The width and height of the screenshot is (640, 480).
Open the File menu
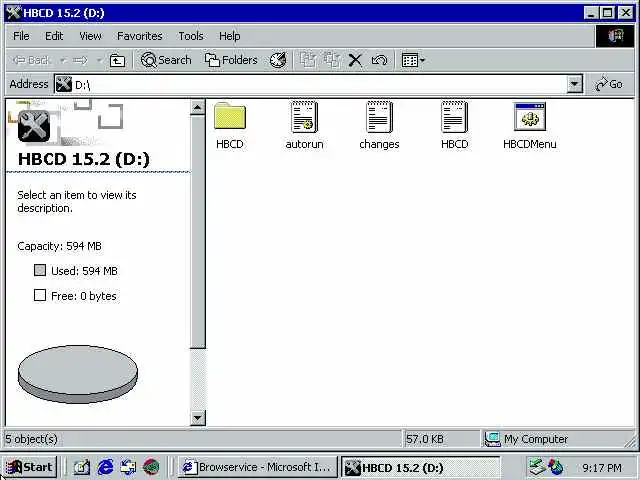pyautogui.click(x=21, y=36)
